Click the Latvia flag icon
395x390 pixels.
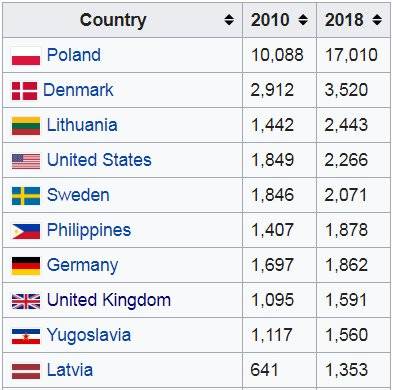(x=26, y=371)
